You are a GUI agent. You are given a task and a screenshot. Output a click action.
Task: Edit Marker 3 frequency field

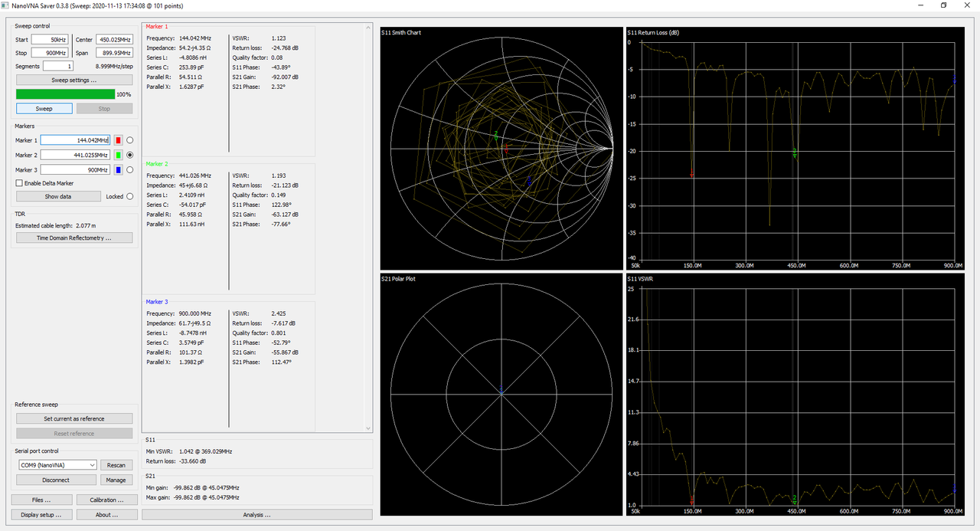[x=75, y=170]
